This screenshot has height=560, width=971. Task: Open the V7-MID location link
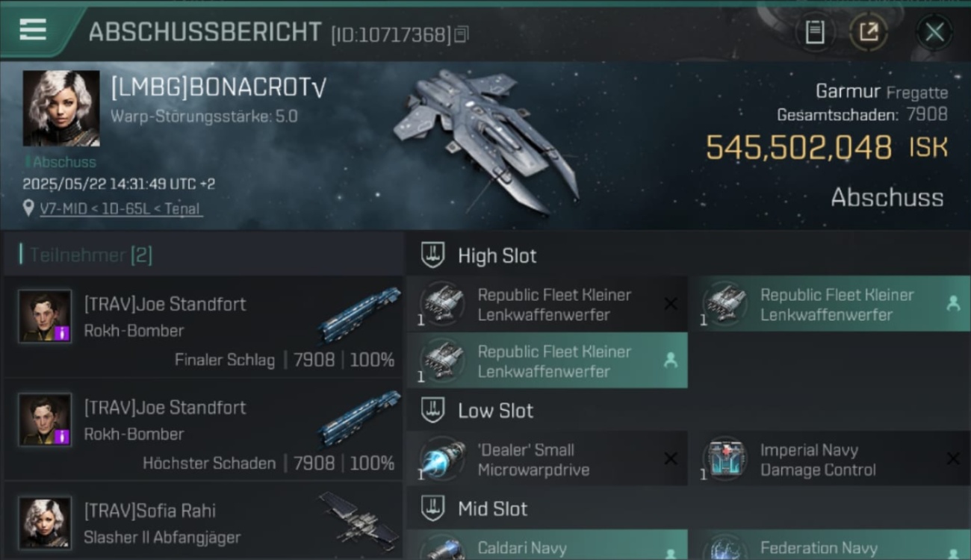coord(120,209)
